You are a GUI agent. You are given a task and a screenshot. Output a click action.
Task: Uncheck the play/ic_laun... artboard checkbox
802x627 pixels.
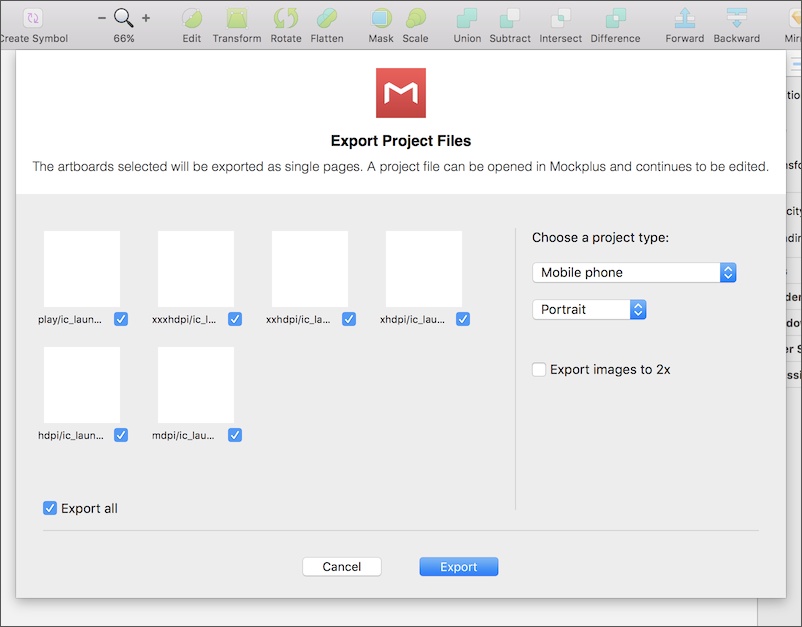tap(121, 319)
